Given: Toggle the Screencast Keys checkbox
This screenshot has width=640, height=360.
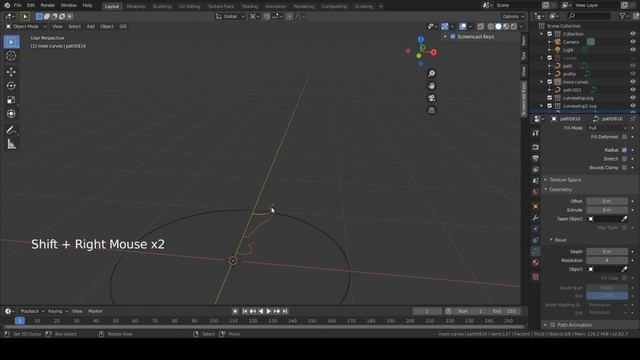Looking at the screenshot, I should click(x=453, y=37).
